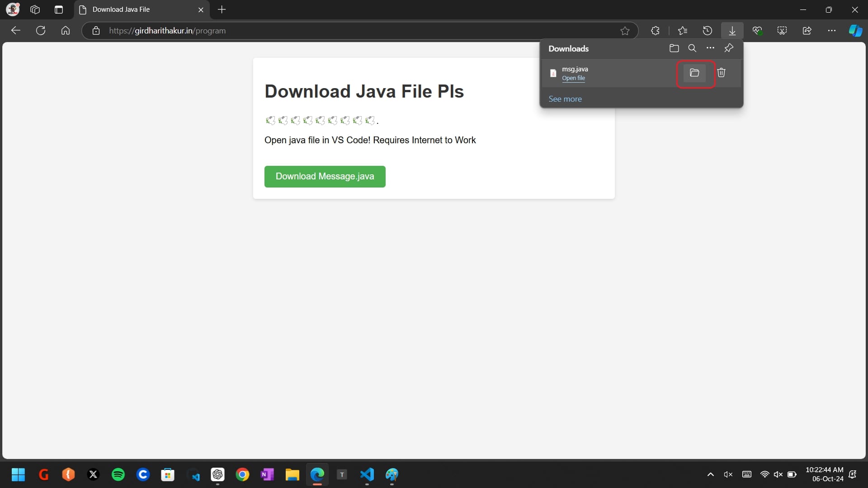868x488 pixels.
Task: Open more options in Downloads panel
Action: click(710, 48)
